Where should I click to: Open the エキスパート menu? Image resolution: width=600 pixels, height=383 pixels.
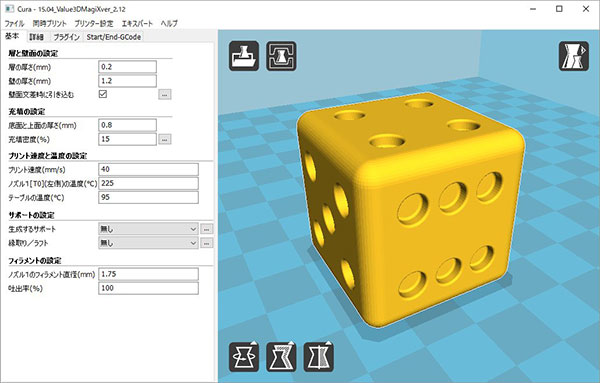pos(137,23)
